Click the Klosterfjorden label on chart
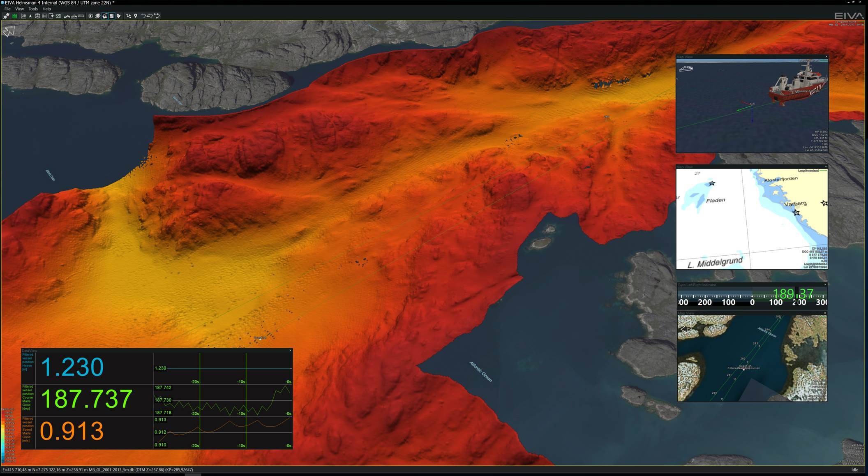The height and width of the screenshot is (476, 868). (781, 179)
